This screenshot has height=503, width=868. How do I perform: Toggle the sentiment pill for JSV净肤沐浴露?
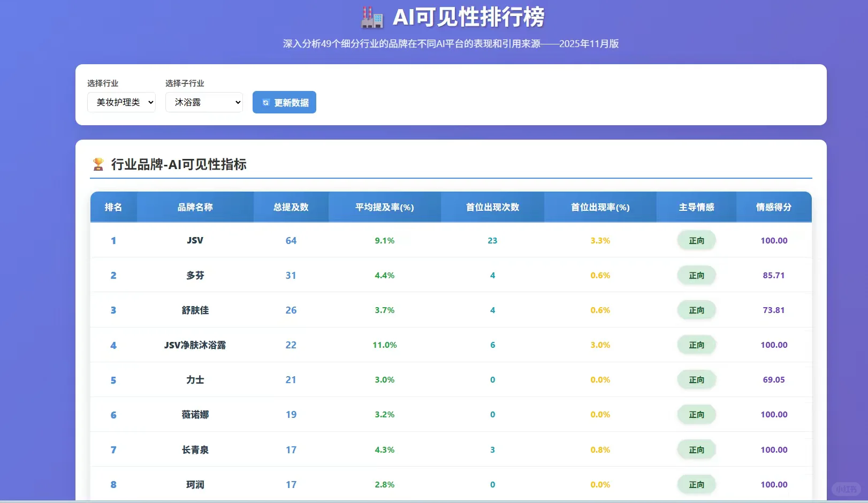point(696,345)
